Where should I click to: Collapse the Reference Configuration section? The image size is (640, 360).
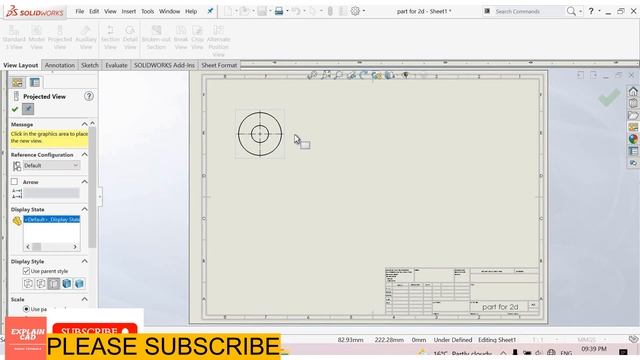click(x=84, y=155)
